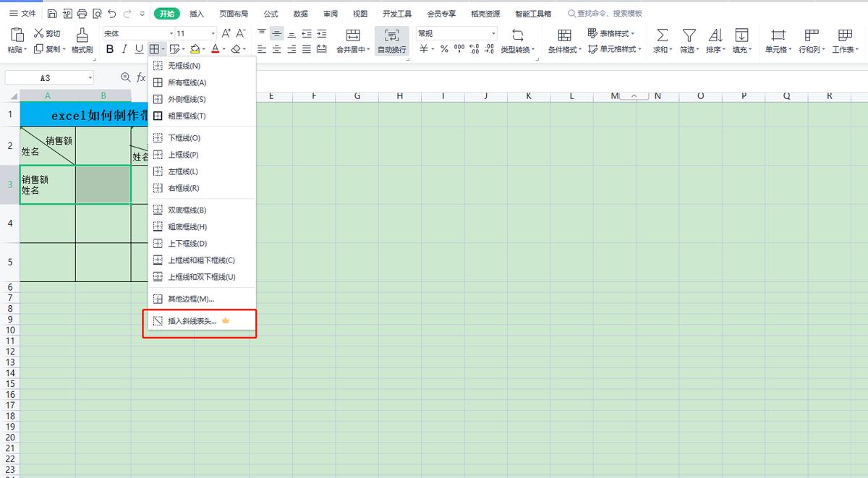Switch to the 插入 (Insert) ribbon tab
Viewport: 868px width, 478px height.
pos(197,14)
